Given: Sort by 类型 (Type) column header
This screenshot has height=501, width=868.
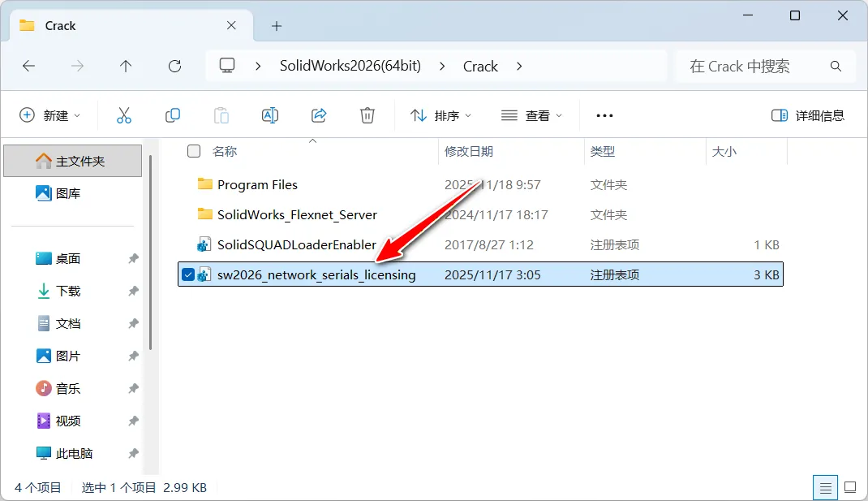Looking at the screenshot, I should click(x=602, y=151).
